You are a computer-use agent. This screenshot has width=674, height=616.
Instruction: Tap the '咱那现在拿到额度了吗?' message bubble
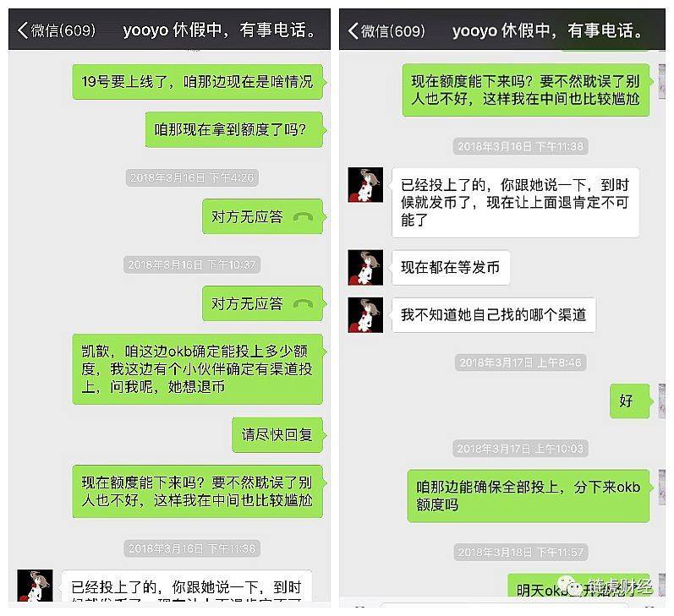tap(234, 129)
